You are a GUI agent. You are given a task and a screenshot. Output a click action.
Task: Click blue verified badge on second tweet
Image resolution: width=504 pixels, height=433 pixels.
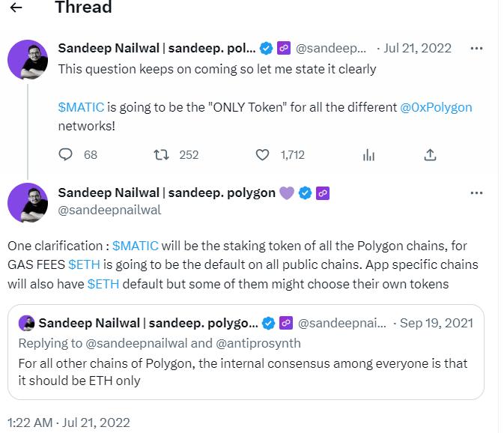coord(305,193)
